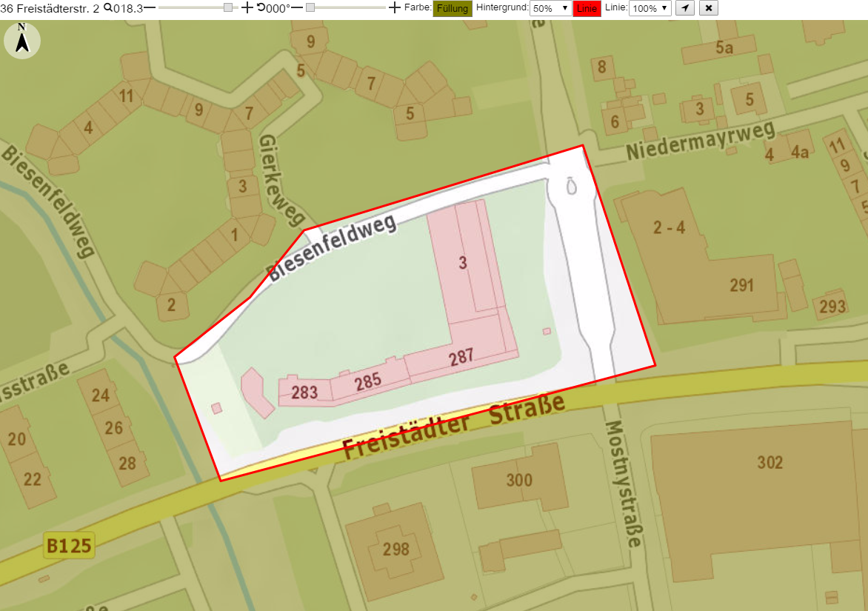Click the magnifier zoom icon
868x611 pixels.
click(108, 7)
